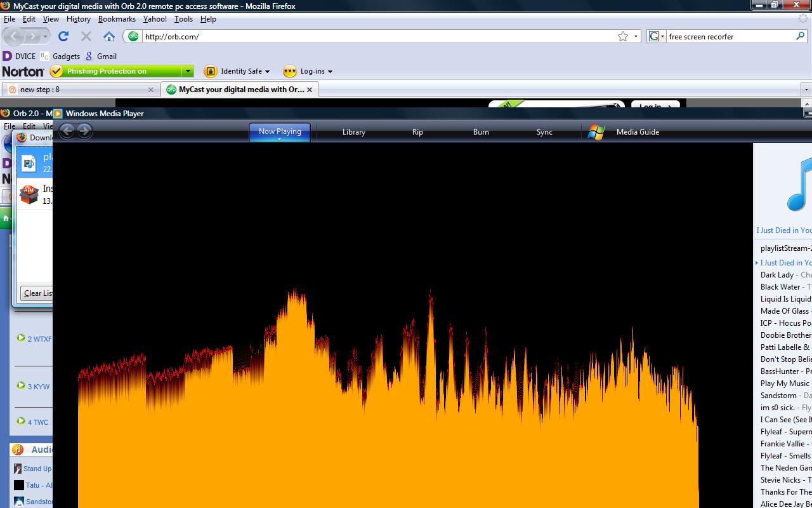Go back in Windows Media Player
This screenshot has width=812, height=508.
pos(67,131)
